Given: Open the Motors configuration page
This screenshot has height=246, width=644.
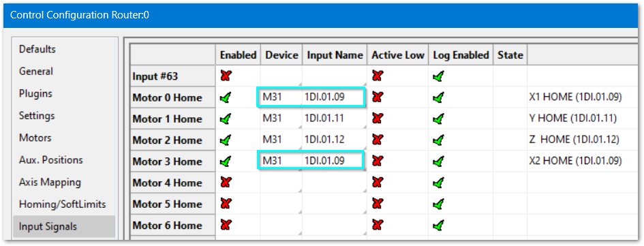Looking at the screenshot, I should pos(35,138).
